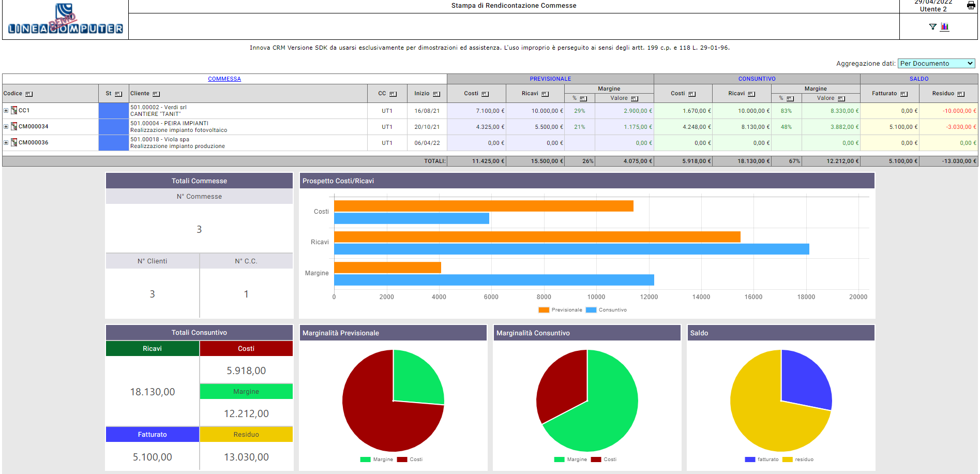980x474 pixels.
Task: Toggle Margine legend in Marginalità Previsionale pie
Action: [x=376, y=460]
